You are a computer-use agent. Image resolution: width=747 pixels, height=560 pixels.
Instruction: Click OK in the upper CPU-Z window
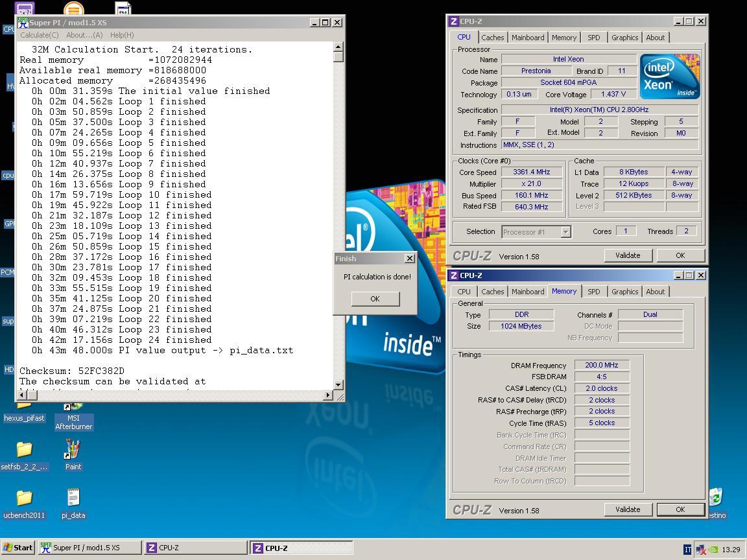click(x=680, y=256)
